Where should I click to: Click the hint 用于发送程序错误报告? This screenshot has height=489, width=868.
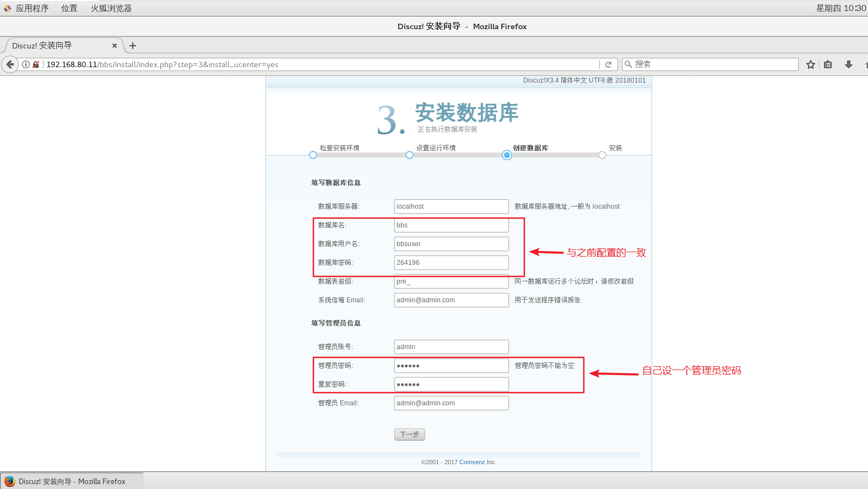tap(547, 300)
